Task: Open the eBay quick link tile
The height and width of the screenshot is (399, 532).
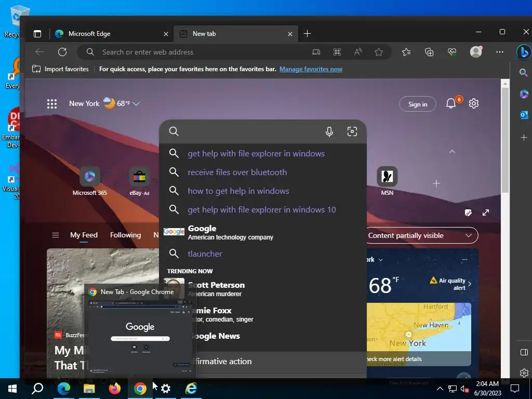Action: click(x=139, y=181)
